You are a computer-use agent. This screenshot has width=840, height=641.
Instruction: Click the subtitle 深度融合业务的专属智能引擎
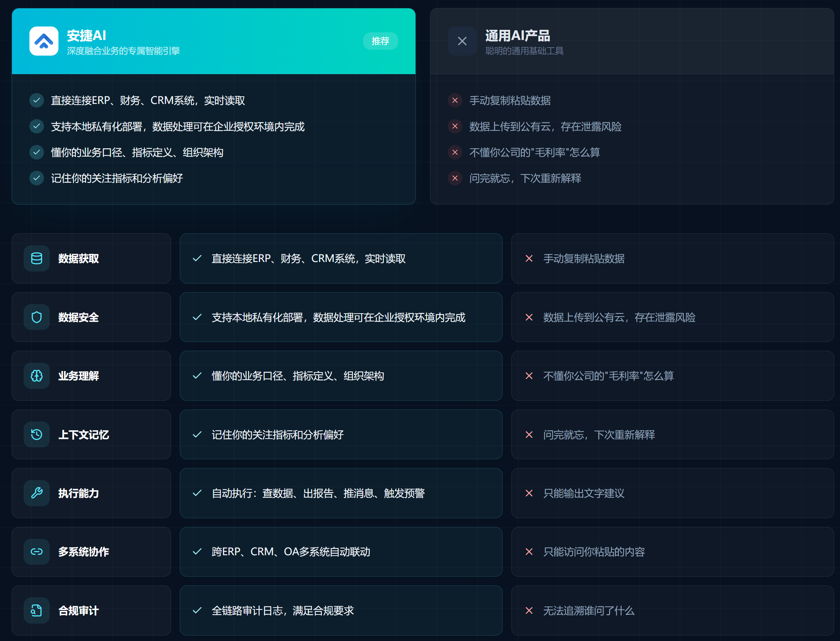pyautogui.click(x=123, y=51)
